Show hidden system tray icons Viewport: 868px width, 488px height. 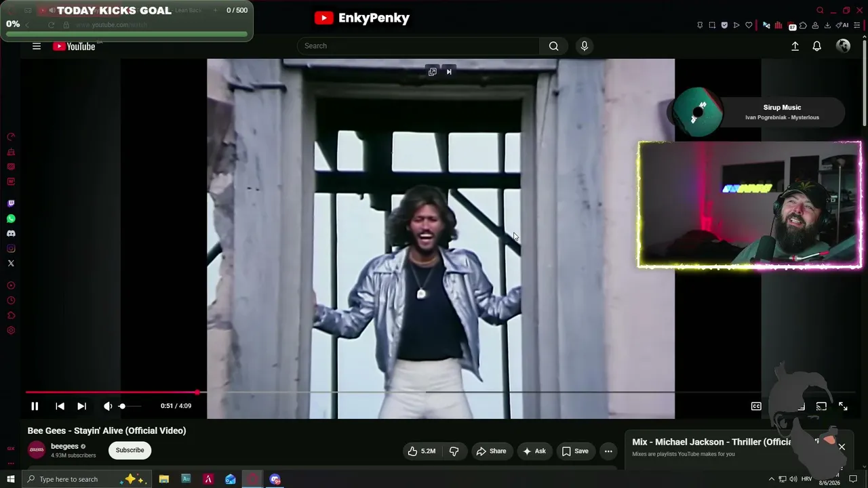[771, 479]
